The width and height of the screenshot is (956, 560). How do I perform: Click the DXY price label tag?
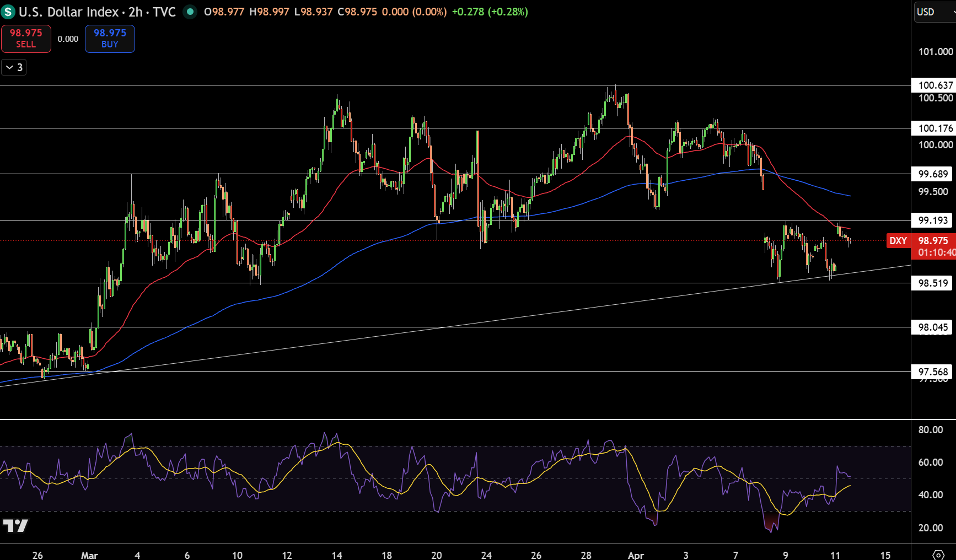point(898,241)
